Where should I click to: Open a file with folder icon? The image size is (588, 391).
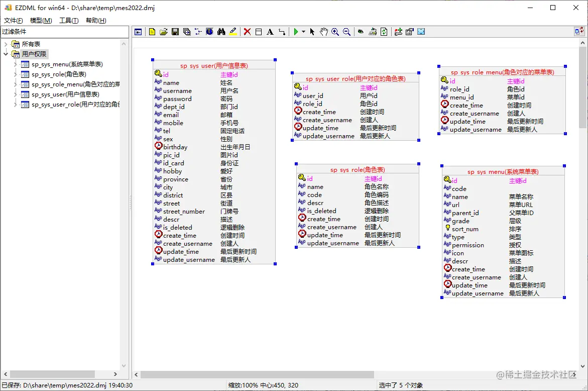(164, 32)
